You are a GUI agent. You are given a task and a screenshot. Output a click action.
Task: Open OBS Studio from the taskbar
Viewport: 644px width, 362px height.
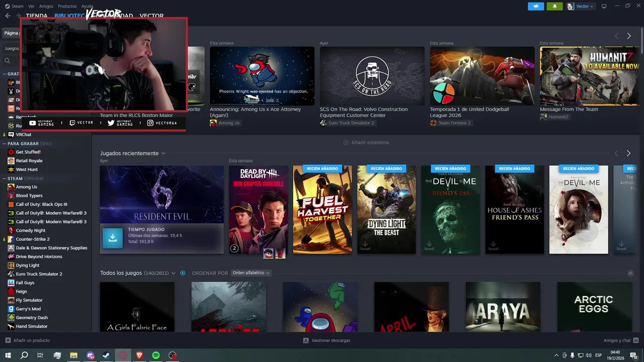pos(173,355)
